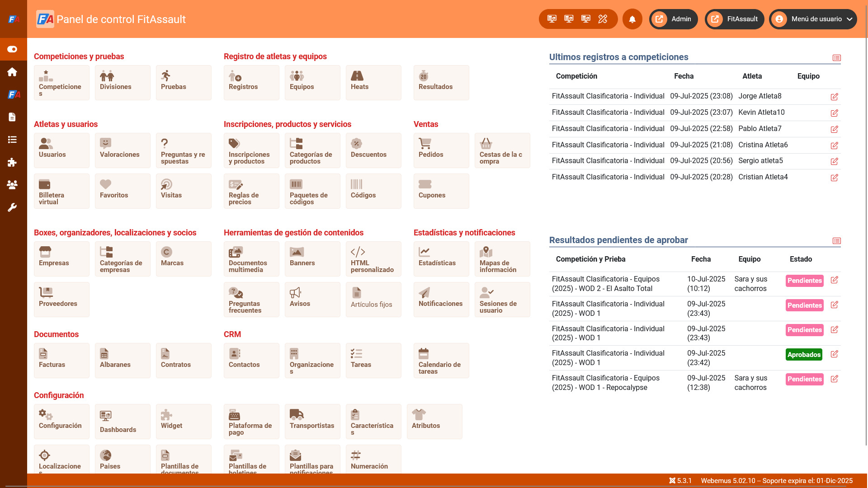Image resolution: width=868 pixels, height=488 pixels.
Task: Open the Calendario de tareas tile
Action: point(441,361)
